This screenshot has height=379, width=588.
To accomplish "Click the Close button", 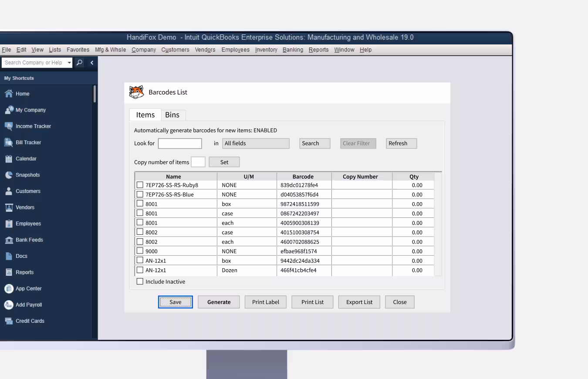I will pos(400,302).
